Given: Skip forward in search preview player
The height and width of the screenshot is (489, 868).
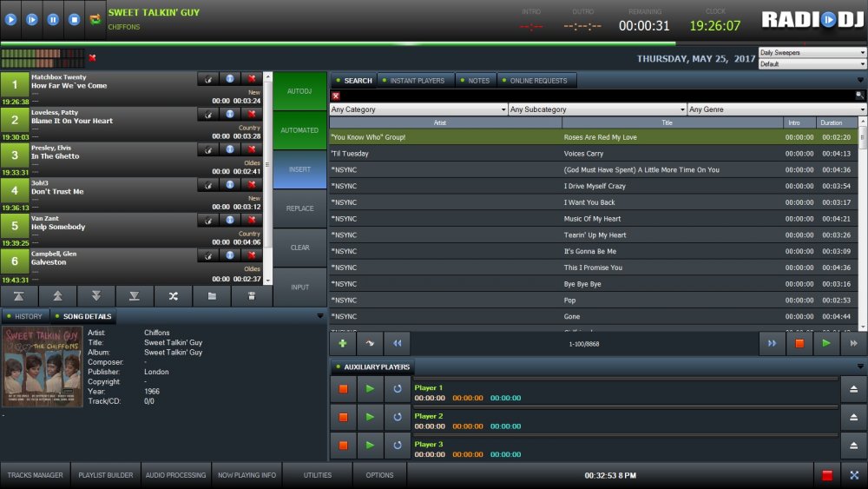Looking at the screenshot, I should [853, 343].
